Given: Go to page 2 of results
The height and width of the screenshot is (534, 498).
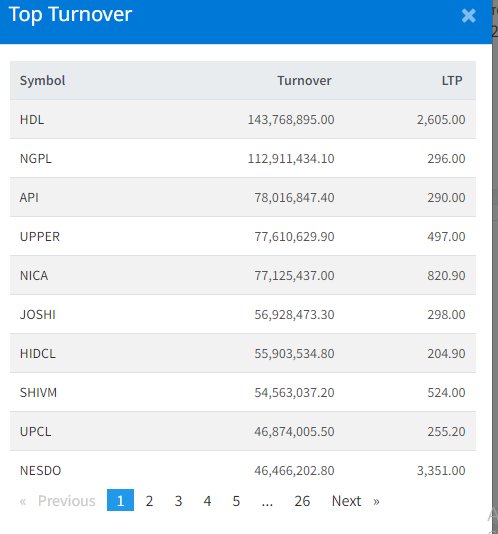Looking at the screenshot, I should click(149, 501).
